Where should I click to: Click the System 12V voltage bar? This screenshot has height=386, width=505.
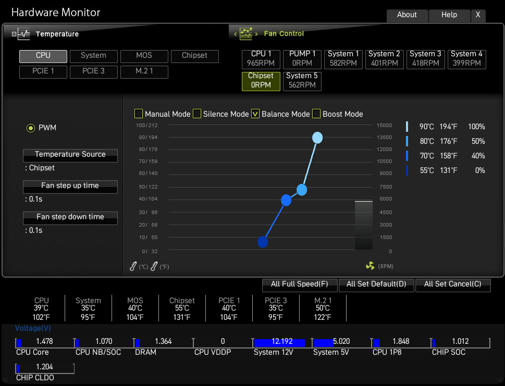point(282,342)
